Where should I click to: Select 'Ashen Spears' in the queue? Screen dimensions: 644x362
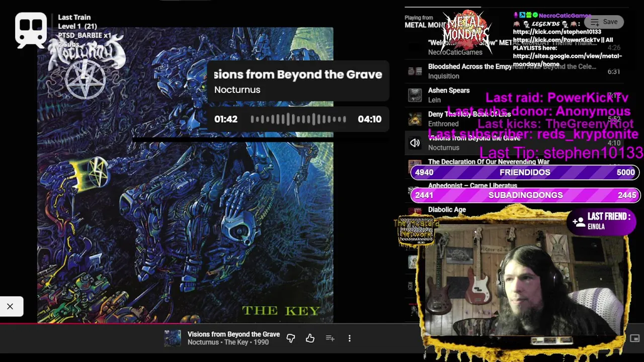449,90
